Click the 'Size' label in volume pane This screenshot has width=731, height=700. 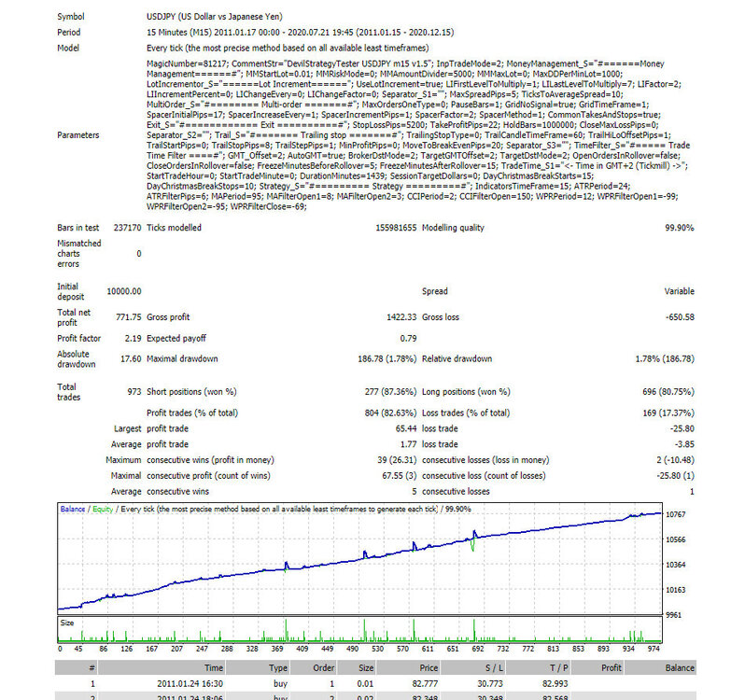point(66,623)
